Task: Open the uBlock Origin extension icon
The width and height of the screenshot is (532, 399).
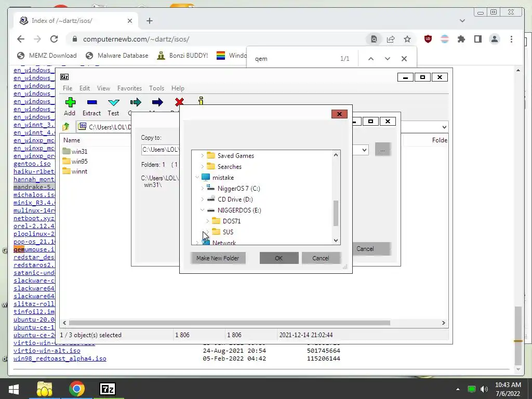Action: pos(428,39)
